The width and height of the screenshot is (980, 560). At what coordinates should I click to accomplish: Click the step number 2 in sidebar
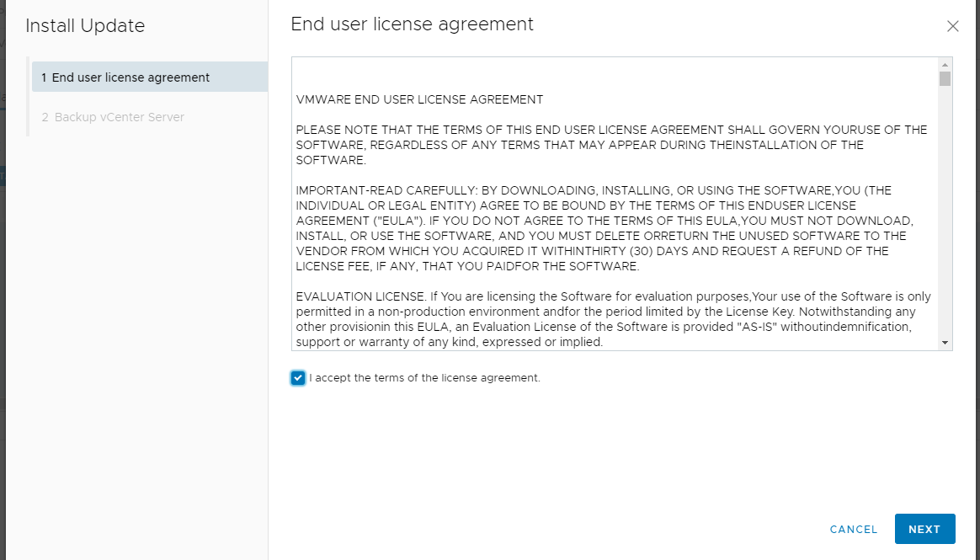(45, 117)
